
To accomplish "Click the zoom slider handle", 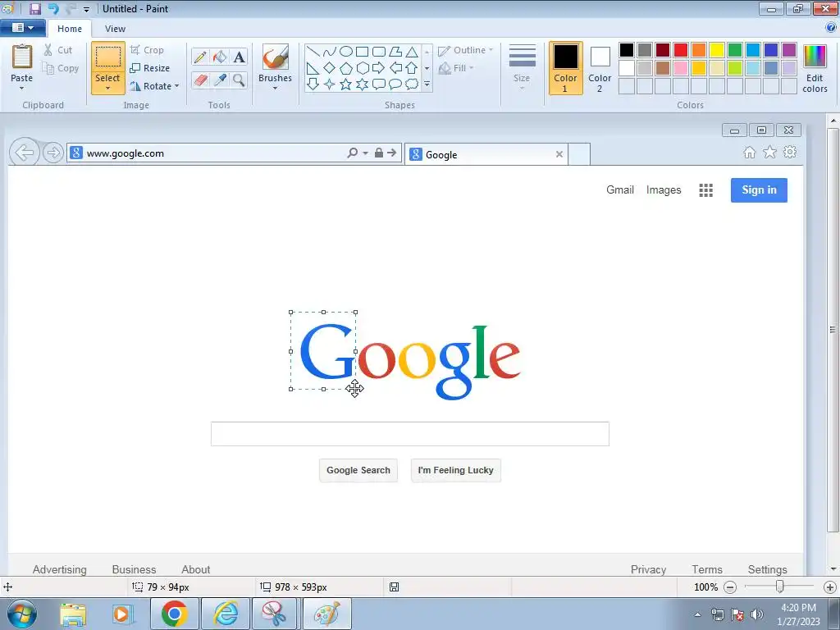I will coord(780,587).
